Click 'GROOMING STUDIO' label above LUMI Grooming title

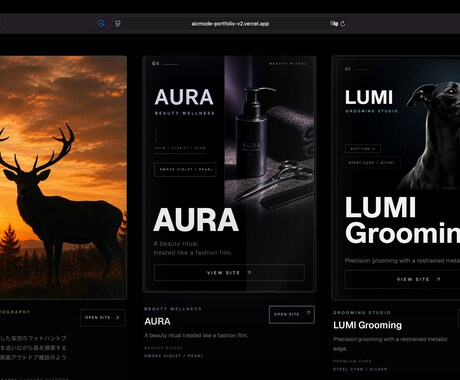362,312
